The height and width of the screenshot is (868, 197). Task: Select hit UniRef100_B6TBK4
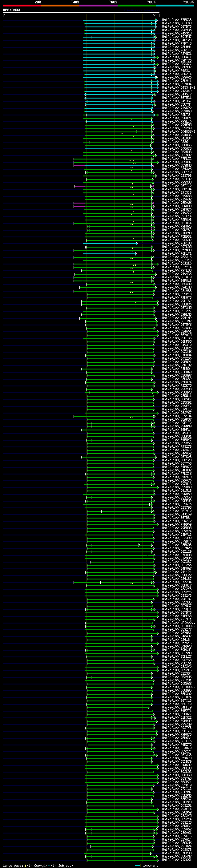pos(177,223)
